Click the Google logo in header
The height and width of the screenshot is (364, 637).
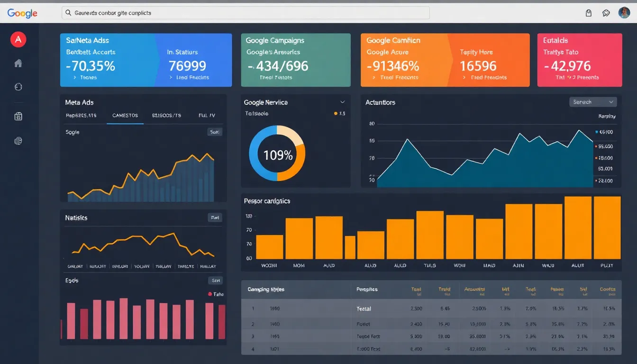pyautogui.click(x=22, y=13)
